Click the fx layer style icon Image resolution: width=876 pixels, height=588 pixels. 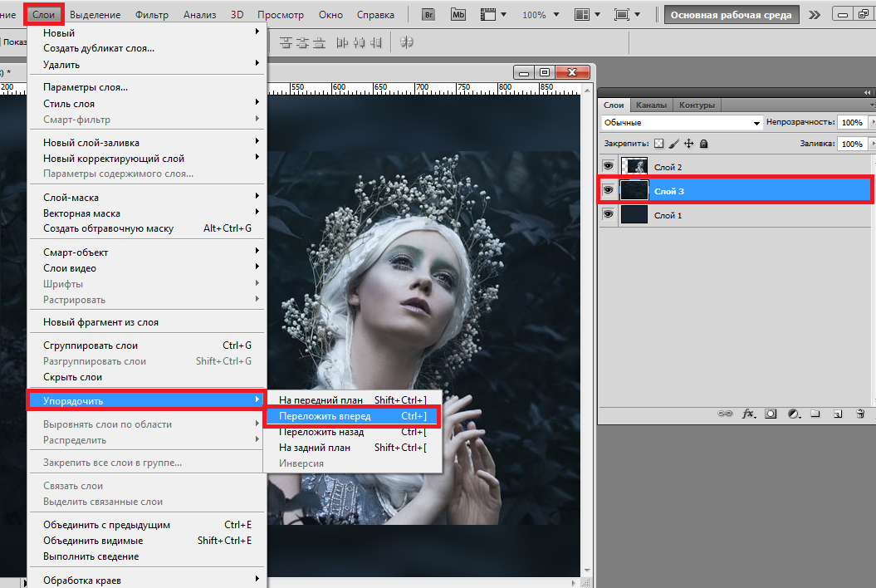(747, 413)
